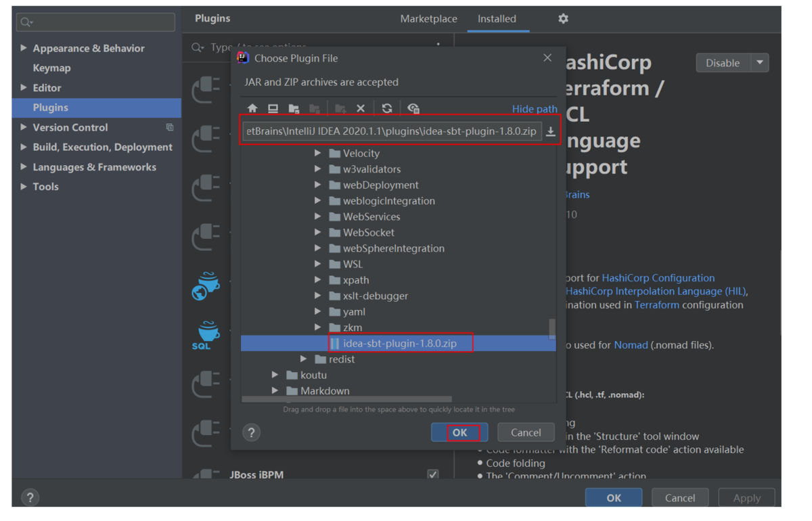Select the xslt-debugger folder name
Image resolution: width=812 pixels, height=521 pixels.
coord(375,296)
